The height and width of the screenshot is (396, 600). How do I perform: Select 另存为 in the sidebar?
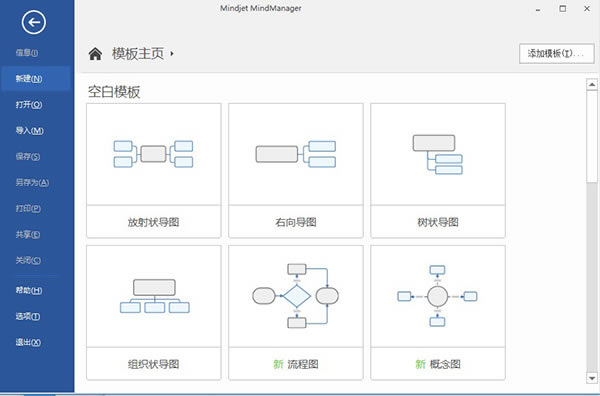pos(32,183)
